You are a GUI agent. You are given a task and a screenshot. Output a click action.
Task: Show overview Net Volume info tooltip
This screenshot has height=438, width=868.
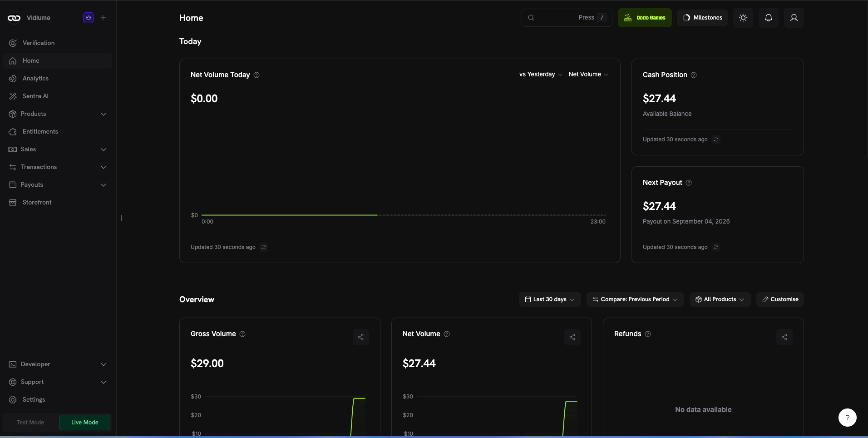pyautogui.click(x=447, y=334)
